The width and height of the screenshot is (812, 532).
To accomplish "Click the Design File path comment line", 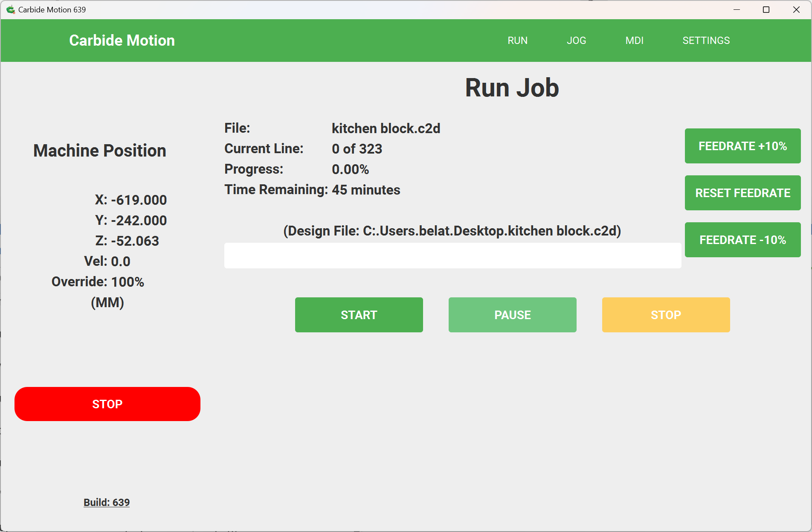I will 452,231.
